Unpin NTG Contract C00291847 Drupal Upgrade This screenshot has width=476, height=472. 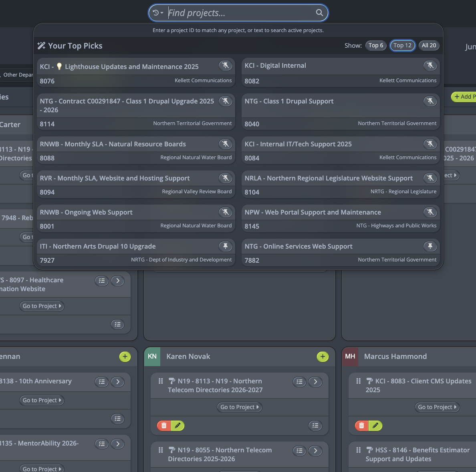[x=225, y=101]
